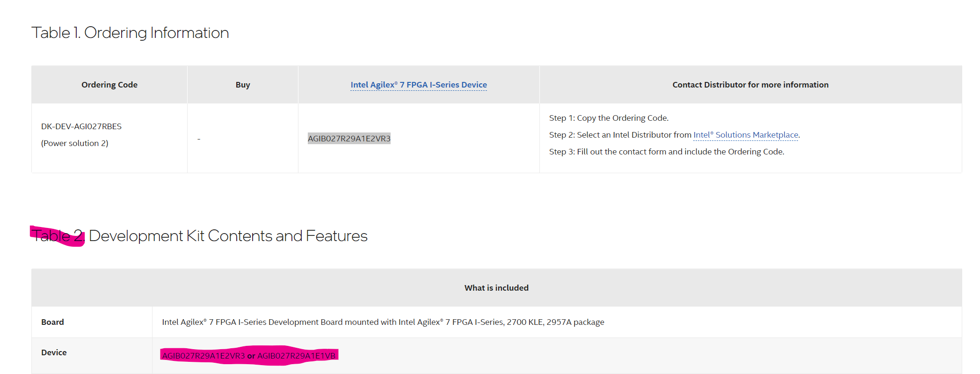Image resolution: width=980 pixels, height=374 pixels.
Task: Click the Step 1 Copy the Ordering Code text
Action: point(609,118)
